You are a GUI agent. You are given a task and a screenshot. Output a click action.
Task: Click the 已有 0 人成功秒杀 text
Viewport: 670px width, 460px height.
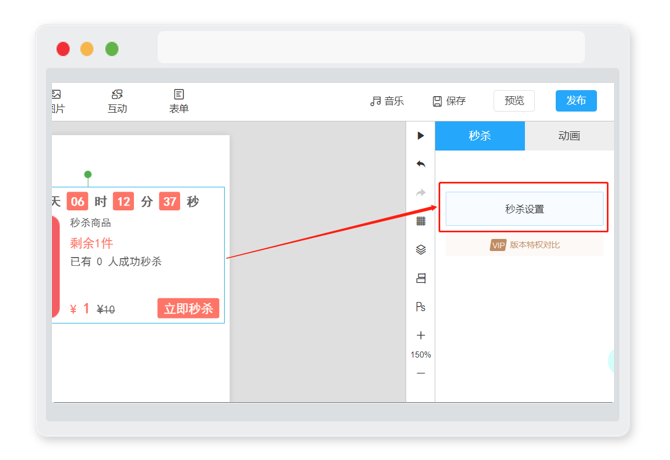coord(116,261)
